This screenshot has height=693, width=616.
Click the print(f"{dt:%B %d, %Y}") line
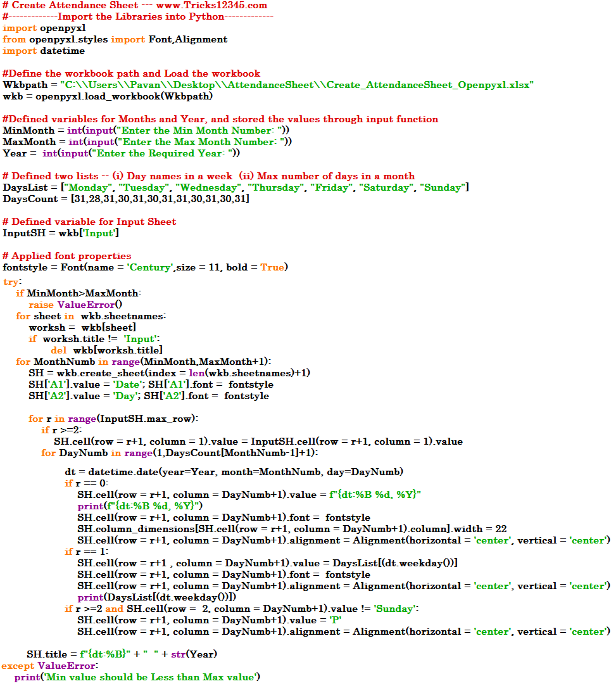[x=140, y=506]
